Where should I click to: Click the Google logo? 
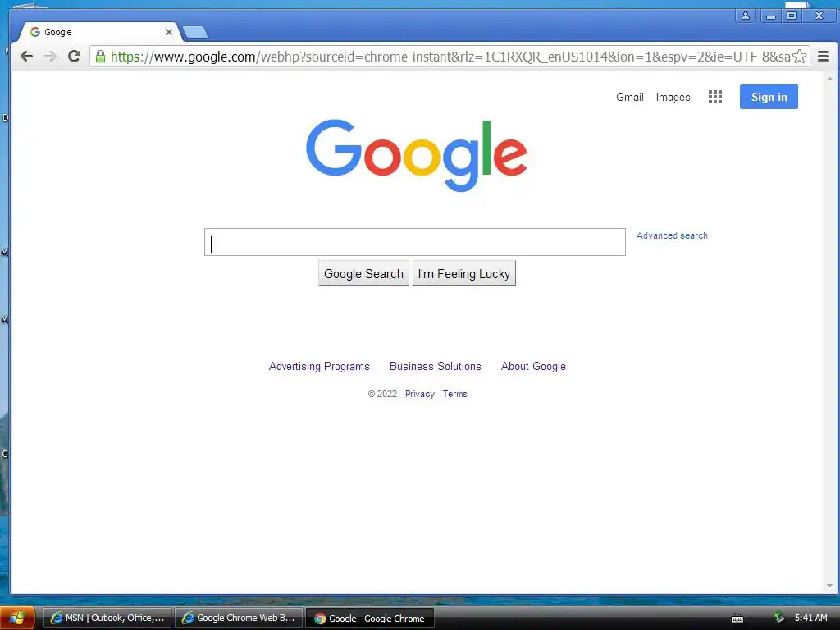(x=417, y=155)
